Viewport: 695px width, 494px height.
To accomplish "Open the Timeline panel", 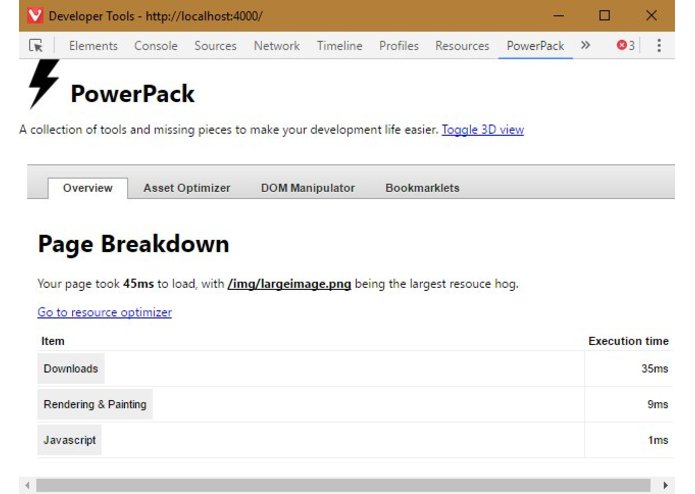I will [340, 46].
